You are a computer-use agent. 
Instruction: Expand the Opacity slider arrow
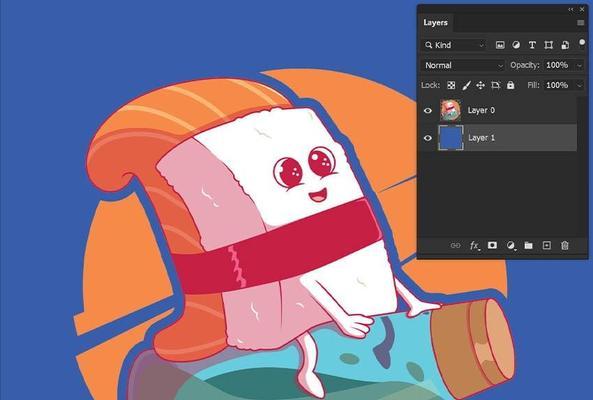coord(579,66)
